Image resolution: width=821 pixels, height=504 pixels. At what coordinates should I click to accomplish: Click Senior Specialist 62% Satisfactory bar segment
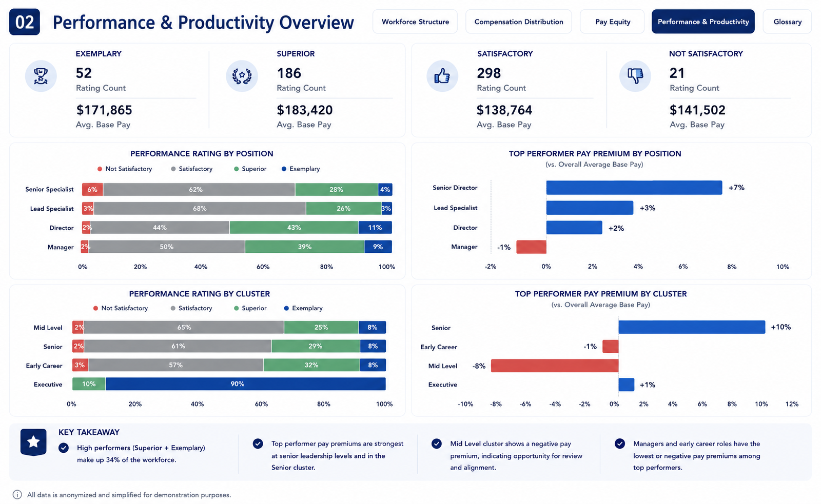pos(199,190)
